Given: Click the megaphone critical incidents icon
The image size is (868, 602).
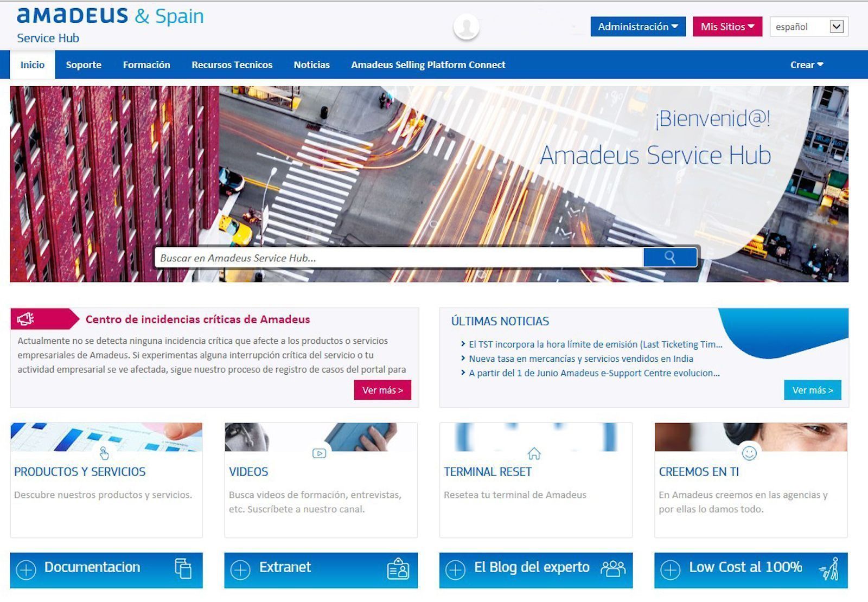Looking at the screenshot, I should 25,319.
